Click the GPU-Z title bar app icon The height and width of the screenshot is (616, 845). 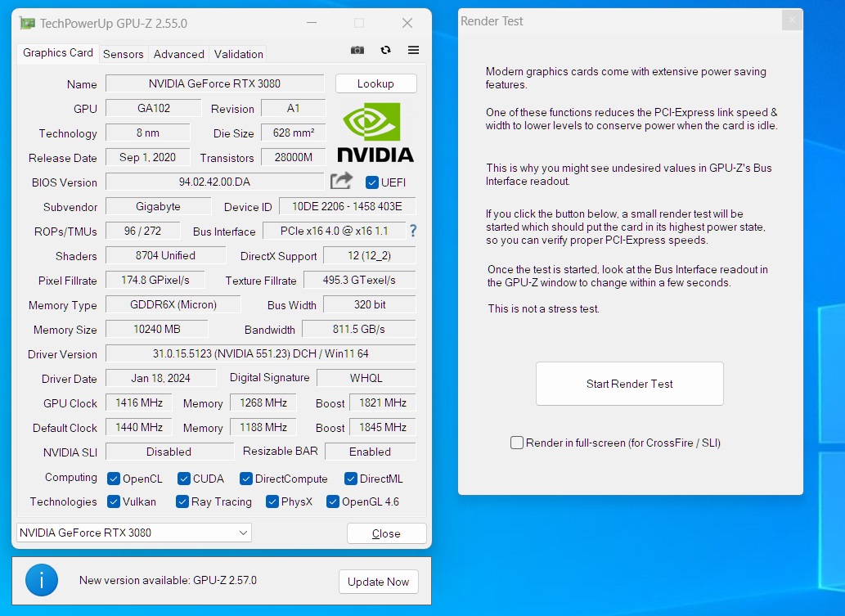(x=27, y=23)
